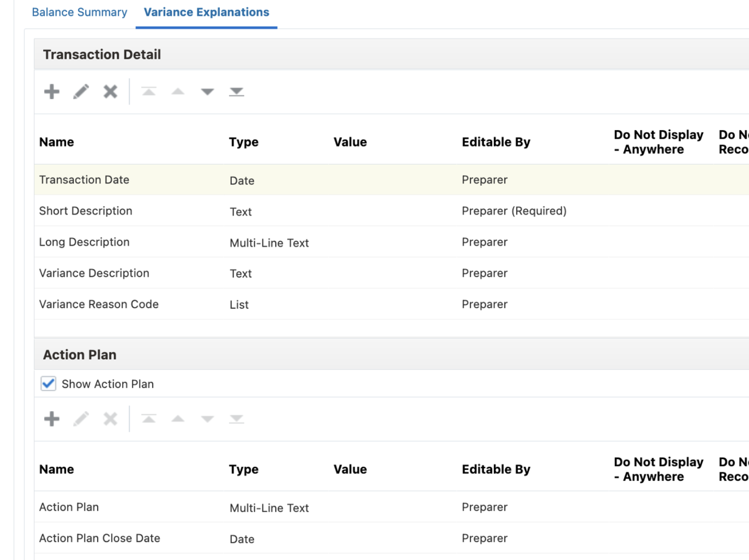This screenshot has height=560, width=749.
Task: Click the Action Plan section's delete X icon
Action: (111, 419)
